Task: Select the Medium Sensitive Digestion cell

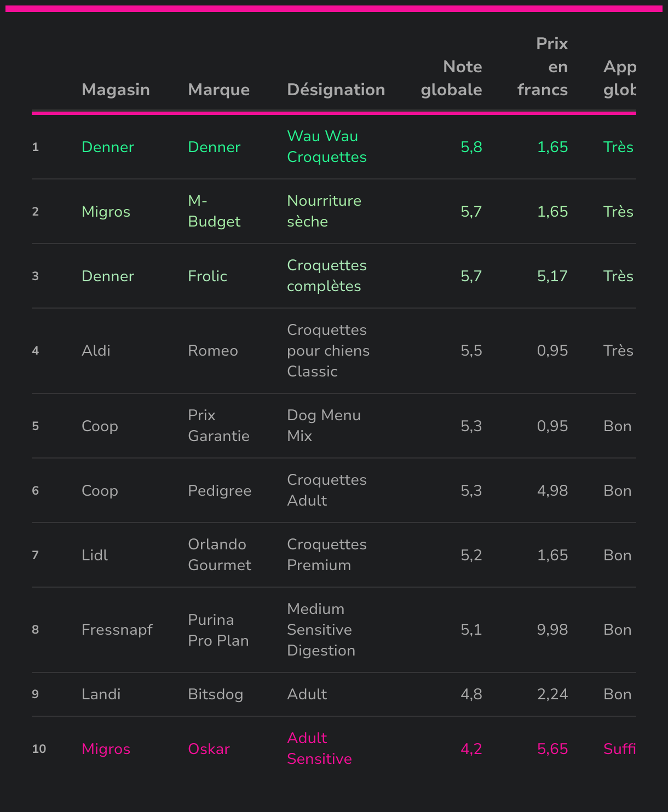Action: [x=321, y=630]
